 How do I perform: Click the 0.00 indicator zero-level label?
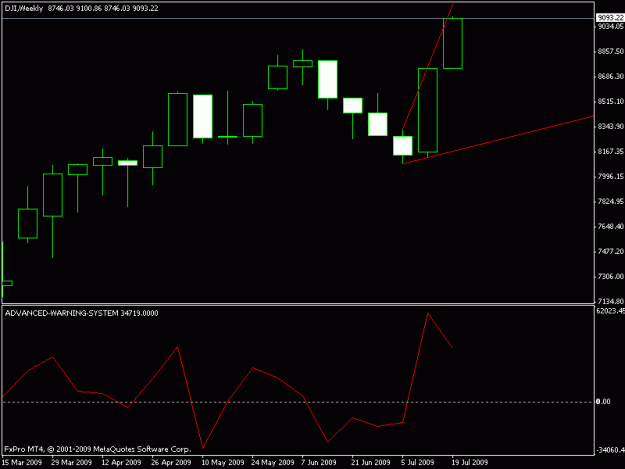coord(603,402)
